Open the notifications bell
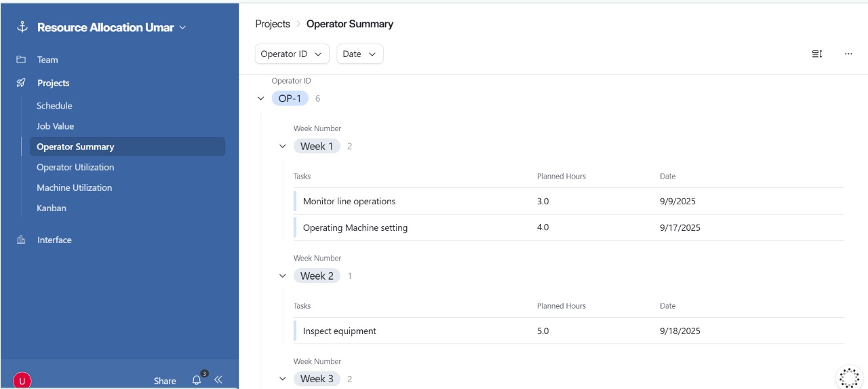Image resolution: width=868 pixels, height=389 pixels. tap(197, 380)
